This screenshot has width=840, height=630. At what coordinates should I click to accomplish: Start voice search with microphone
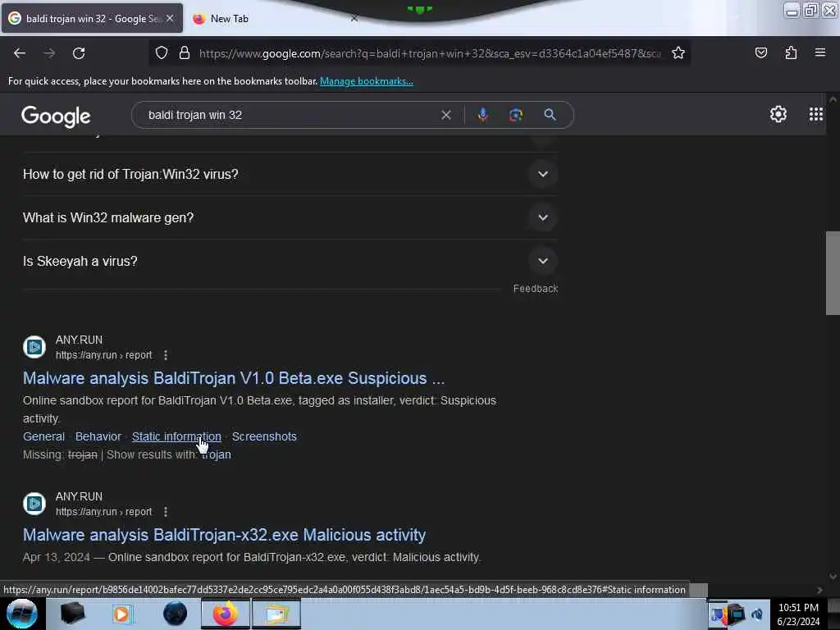[x=482, y=115]
